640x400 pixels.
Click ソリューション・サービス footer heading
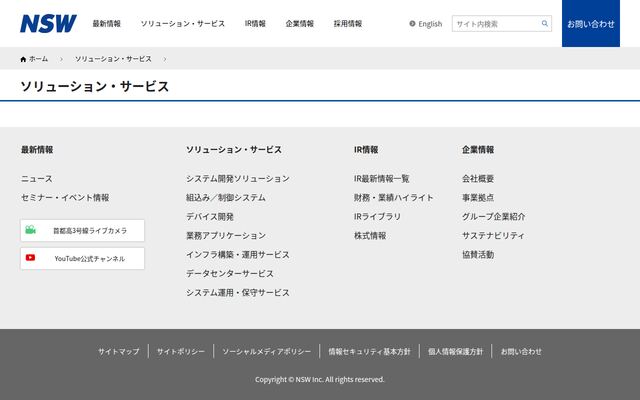[x=234, y=150]
